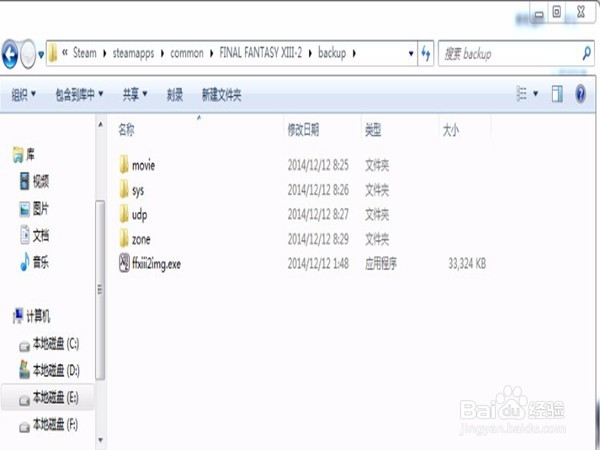Click the sys folder name
The width and height of the screenshot is (600, 450).
138,191
